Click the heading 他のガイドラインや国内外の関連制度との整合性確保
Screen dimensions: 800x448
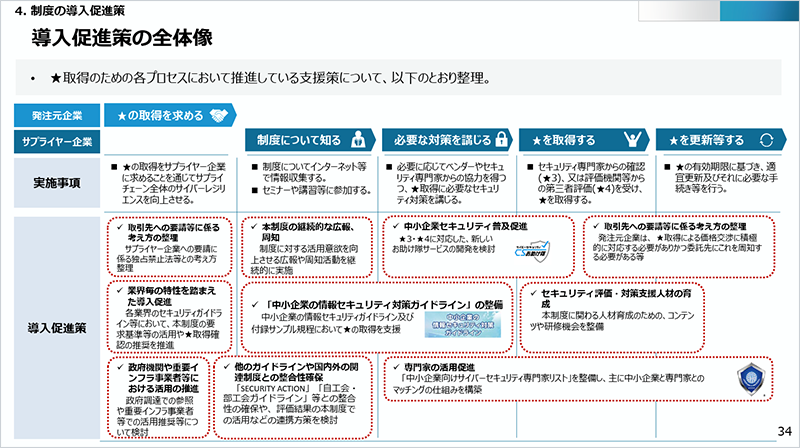296,372
